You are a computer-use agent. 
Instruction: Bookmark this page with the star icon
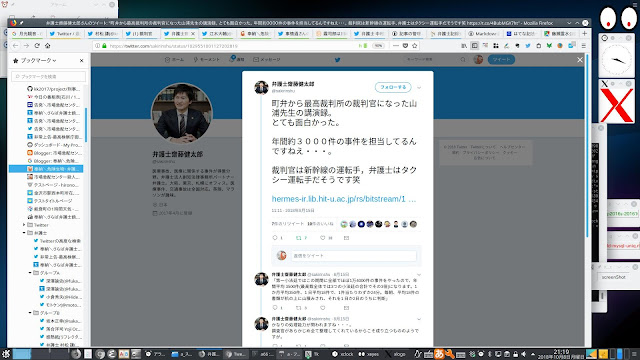click(415, 46)
